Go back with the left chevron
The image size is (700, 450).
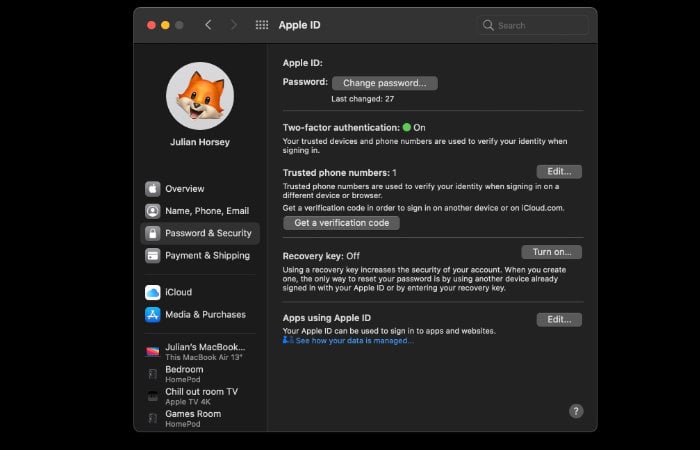tap(208, 25)
